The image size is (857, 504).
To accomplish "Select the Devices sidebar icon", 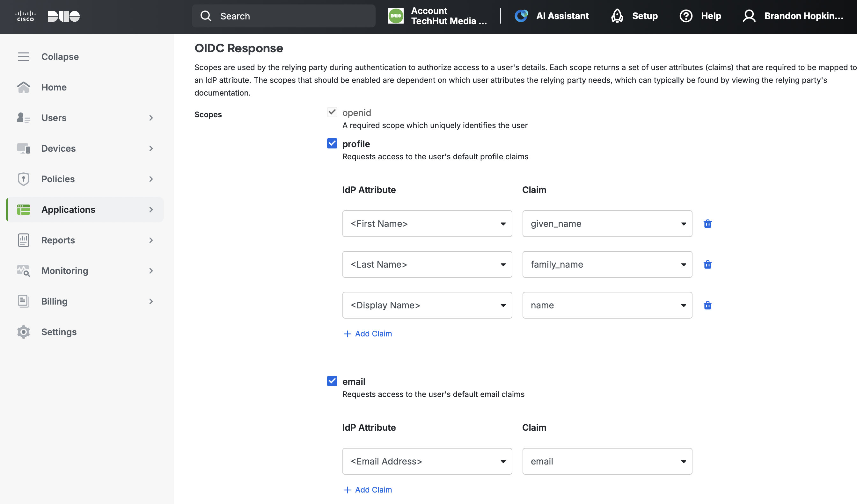I will (x=23, y=148).
